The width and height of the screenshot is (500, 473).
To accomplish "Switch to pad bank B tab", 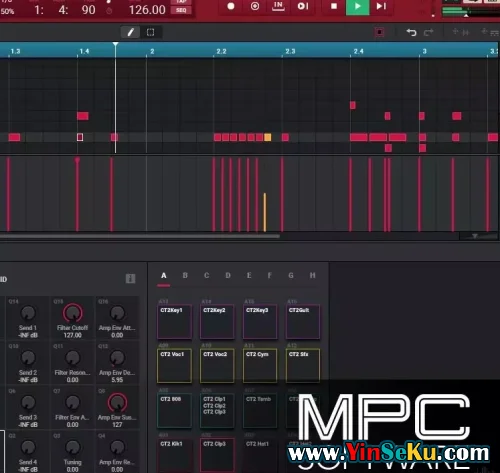I will click(x=185, y=276).
